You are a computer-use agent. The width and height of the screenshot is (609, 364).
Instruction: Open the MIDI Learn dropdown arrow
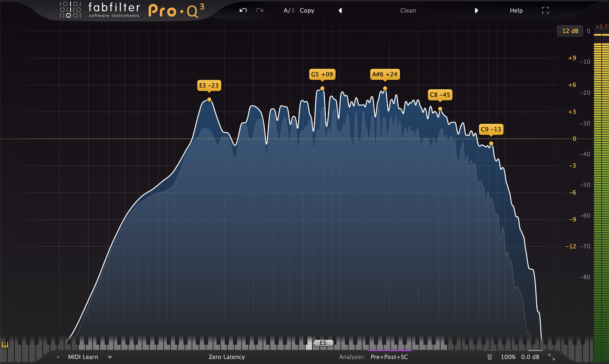(110, 357)
